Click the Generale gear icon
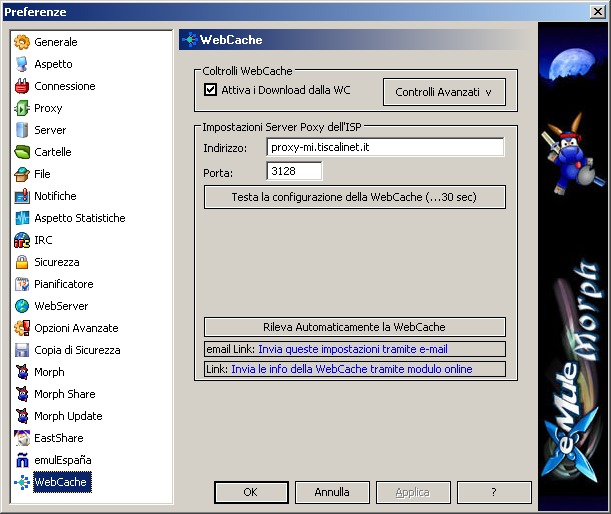 coord(22,42)
